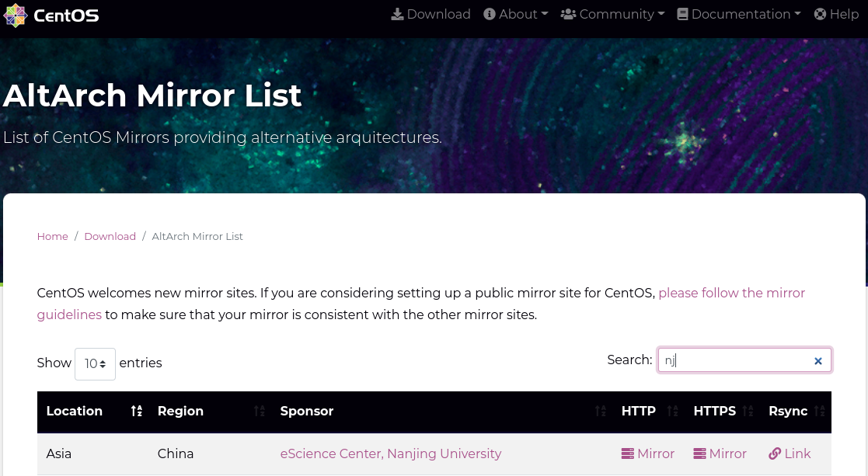Sort table by Rsync column
The height and width of the screenshot is (476, 868).
[796, 412]
